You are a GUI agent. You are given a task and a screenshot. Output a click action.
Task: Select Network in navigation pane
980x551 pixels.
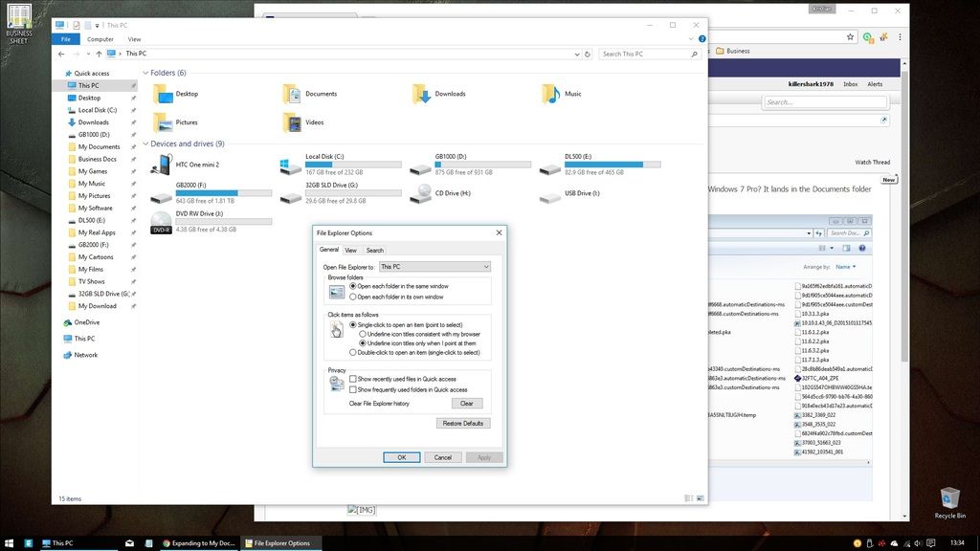coord(86,355)
